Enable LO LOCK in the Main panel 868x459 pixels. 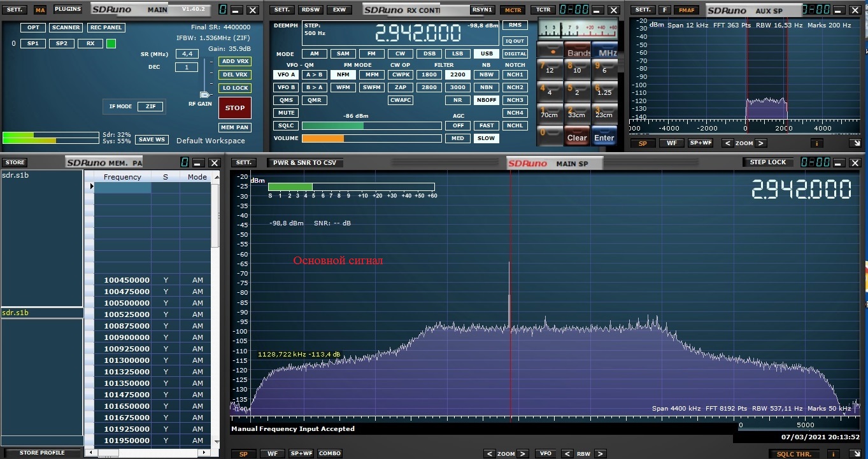[235, 88]
